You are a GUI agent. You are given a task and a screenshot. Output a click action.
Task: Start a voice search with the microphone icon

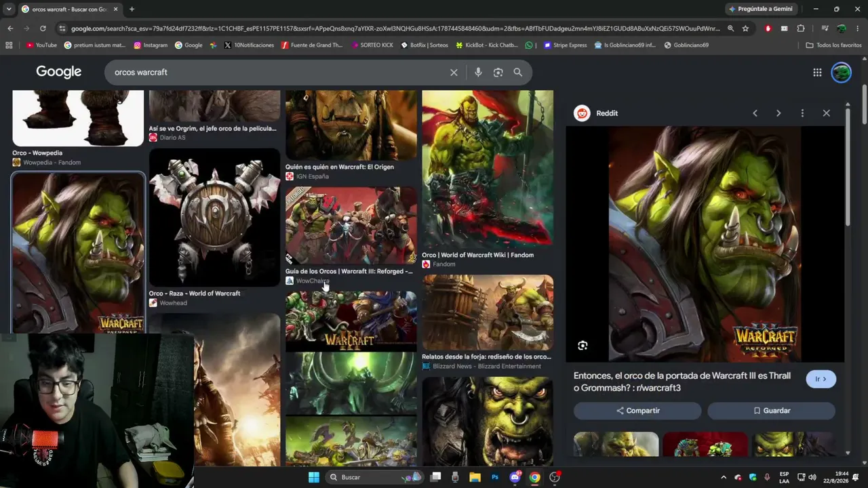pos(478,73)
